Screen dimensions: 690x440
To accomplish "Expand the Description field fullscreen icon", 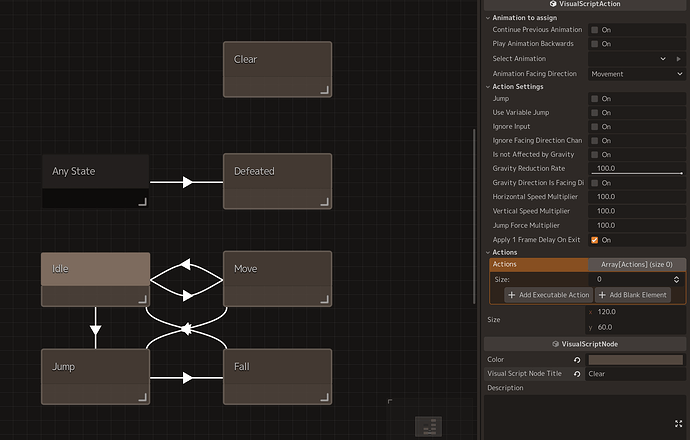I will point(679,424).
